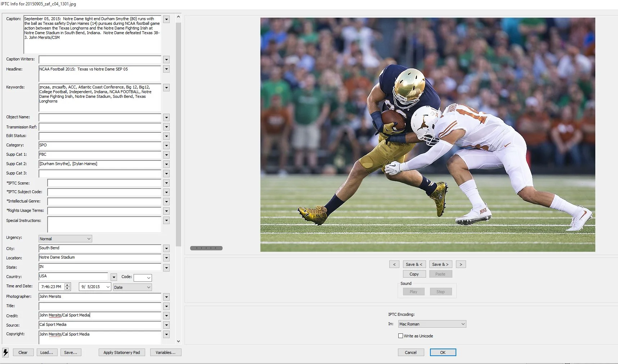Open the Country field dropdown arrow
618x364 pixels.
coord(114,277)
